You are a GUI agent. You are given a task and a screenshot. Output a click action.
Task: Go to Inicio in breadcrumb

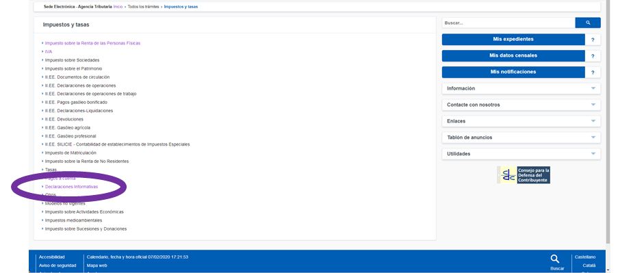pyautogui.click(x=118, y=7)
